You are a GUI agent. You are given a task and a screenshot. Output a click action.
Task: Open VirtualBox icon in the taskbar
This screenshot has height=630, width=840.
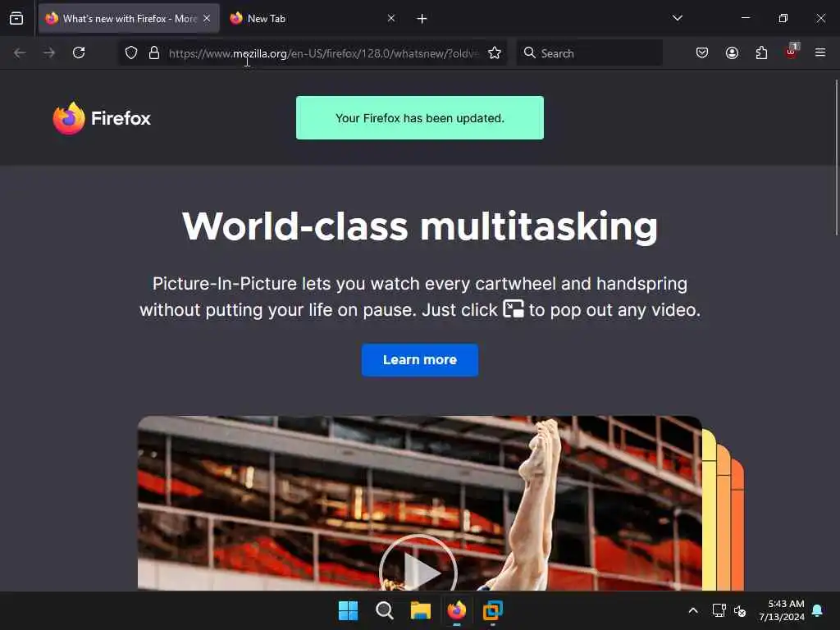493,610
